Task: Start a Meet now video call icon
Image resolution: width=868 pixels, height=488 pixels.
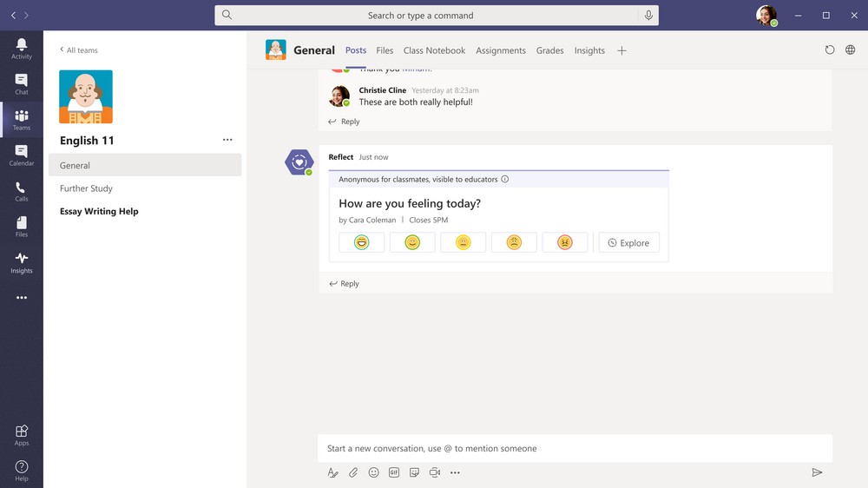Action: 435,472
